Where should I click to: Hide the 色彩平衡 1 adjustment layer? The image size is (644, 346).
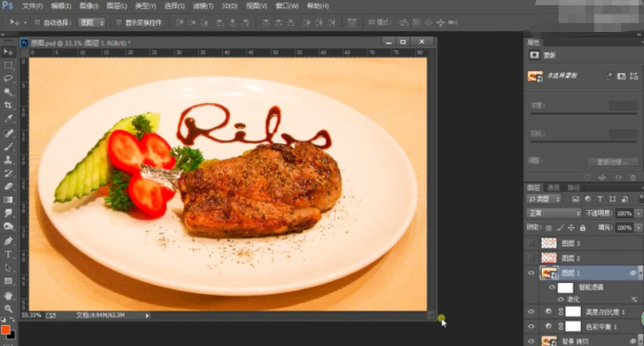(531, 326)
